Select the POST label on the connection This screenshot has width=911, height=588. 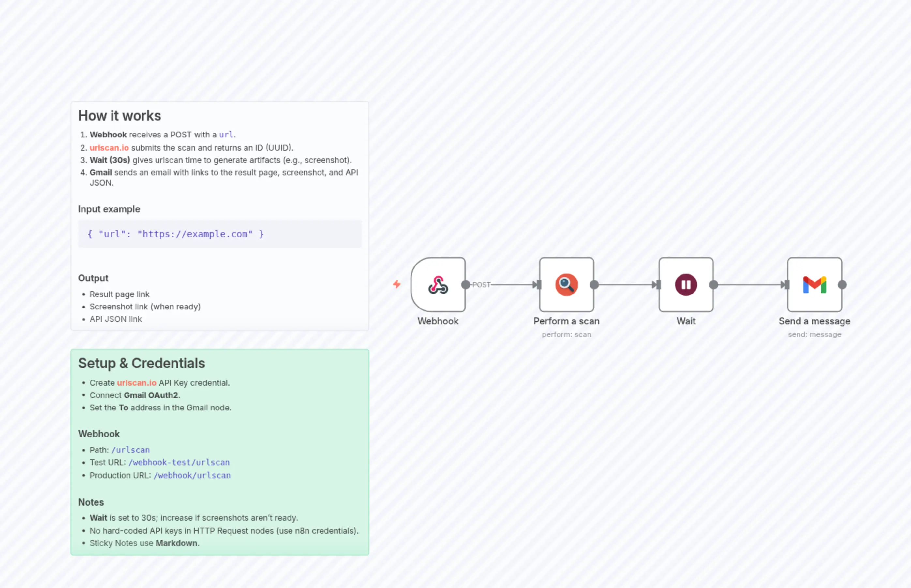click(482, 284)
